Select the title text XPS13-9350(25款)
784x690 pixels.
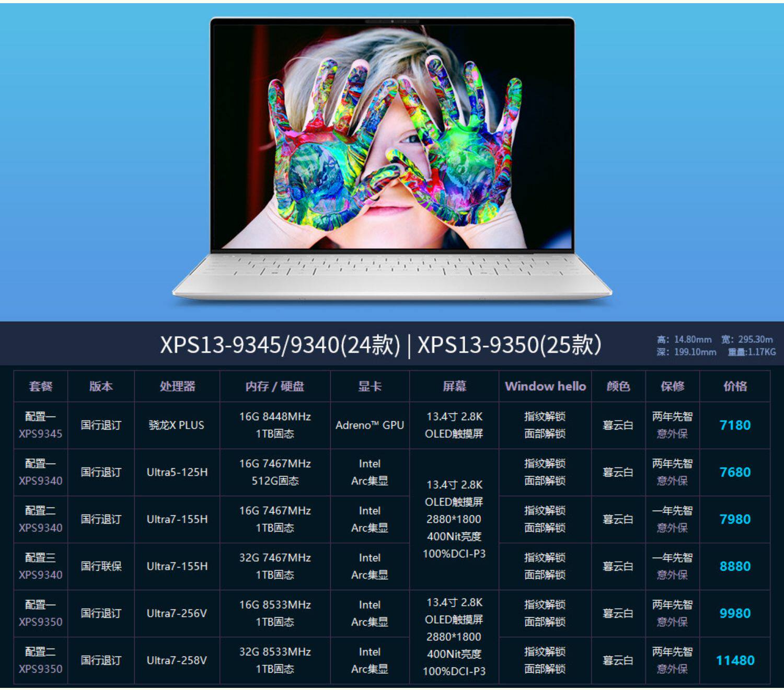click(x=510, y=344)
